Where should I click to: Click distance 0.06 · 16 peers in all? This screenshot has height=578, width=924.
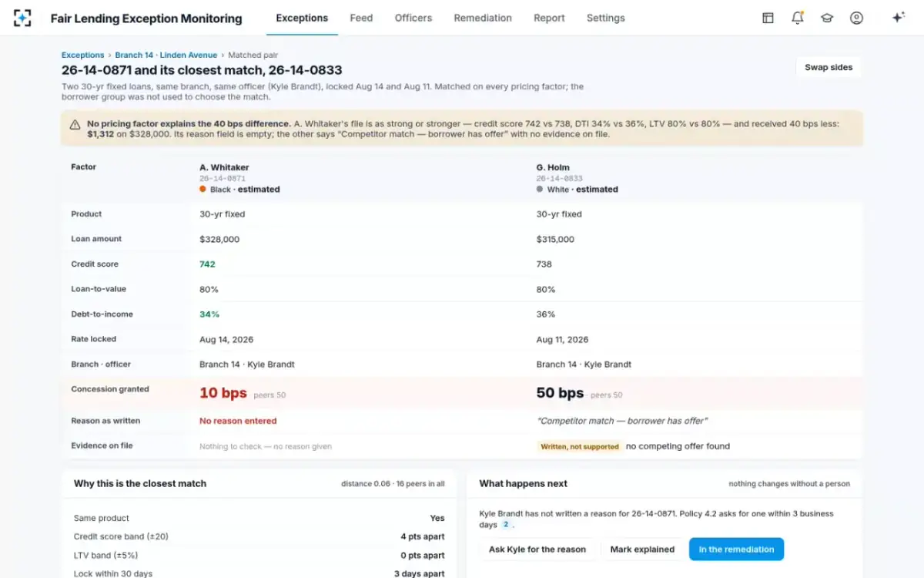(x=393, y=484)
